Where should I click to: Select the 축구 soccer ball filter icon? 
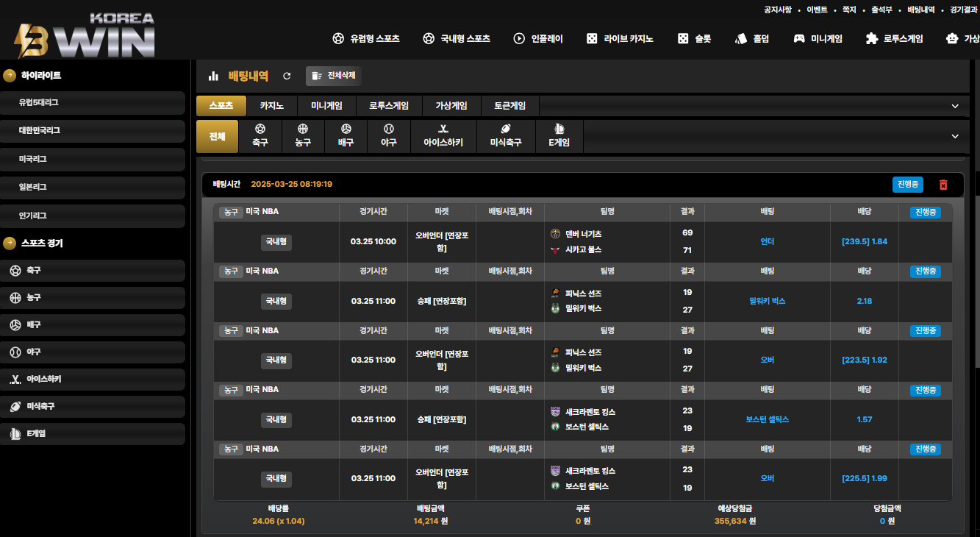pyautogui.click(x=260, y=129)
